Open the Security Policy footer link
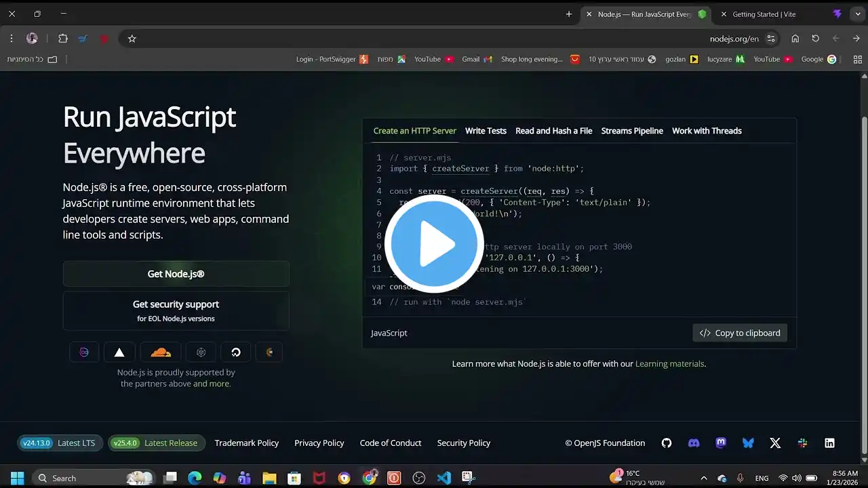 point(464,443)
